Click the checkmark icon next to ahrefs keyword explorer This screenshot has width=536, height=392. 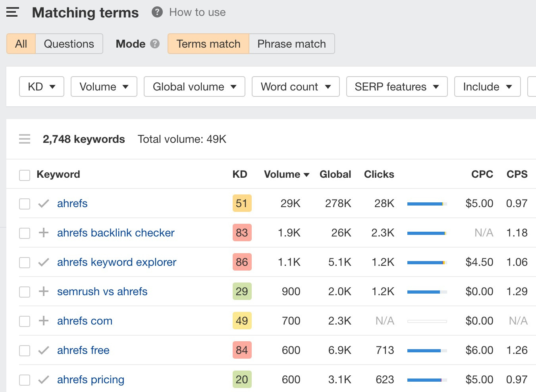(43, 262)
